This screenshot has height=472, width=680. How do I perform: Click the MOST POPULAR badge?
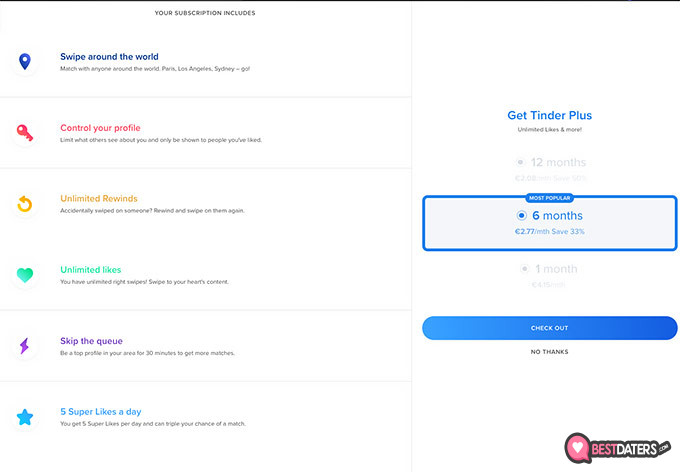[x=549, y=198]
